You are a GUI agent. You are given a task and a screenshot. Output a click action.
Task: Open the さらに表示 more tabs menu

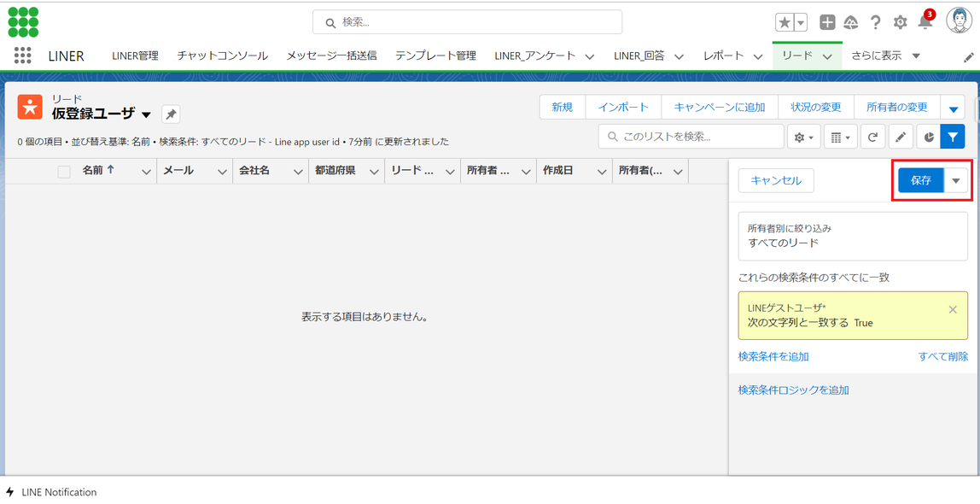click(x=885, y=56)
